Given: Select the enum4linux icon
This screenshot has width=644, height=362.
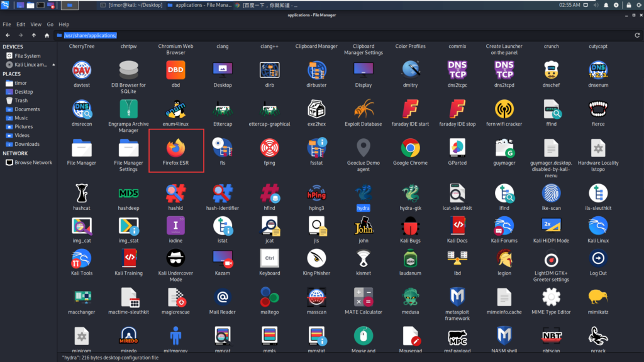Looking at the screenshot, I should pos(175,109).
